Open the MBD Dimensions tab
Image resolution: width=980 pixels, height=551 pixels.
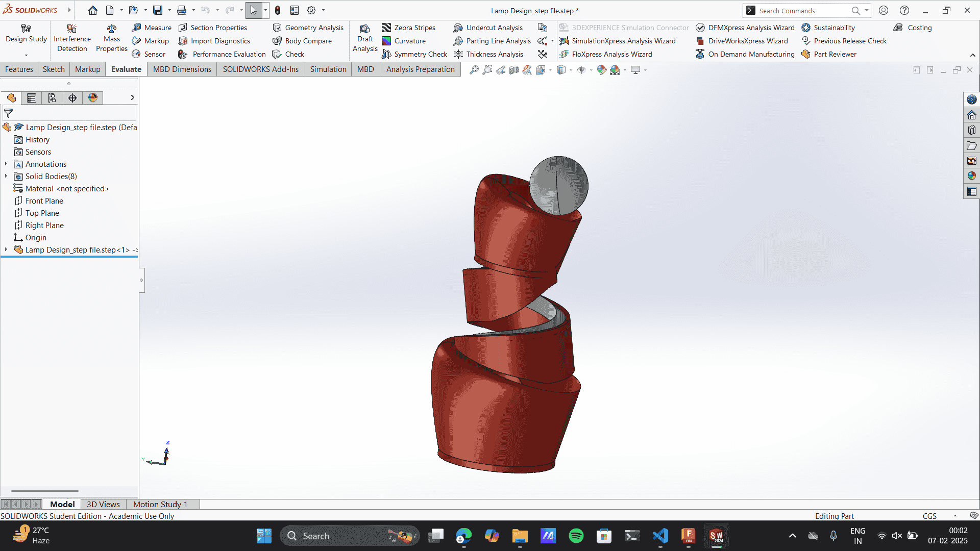(182, 69)
